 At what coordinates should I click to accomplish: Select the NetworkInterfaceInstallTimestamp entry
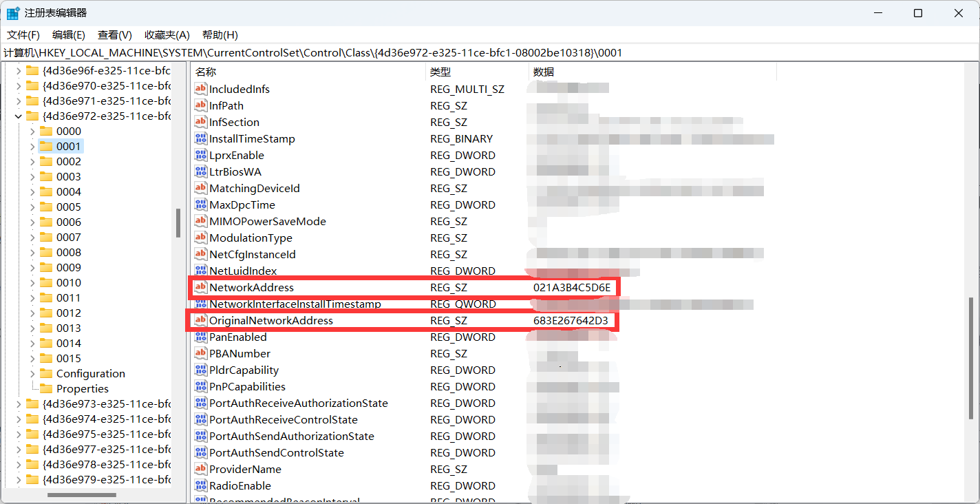coord(295,304)
